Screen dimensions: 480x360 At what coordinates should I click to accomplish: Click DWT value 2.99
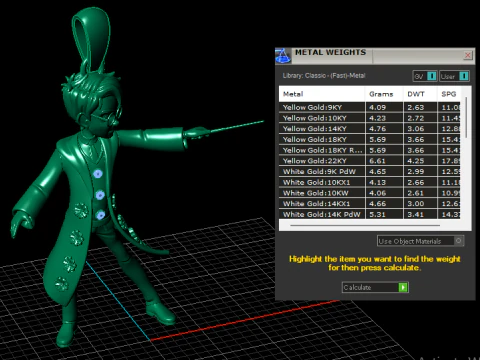pos(416,171)
